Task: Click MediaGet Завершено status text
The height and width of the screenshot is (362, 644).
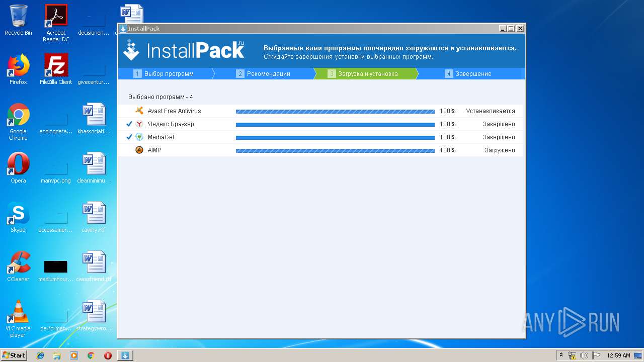Action: [x=499, y=137]
